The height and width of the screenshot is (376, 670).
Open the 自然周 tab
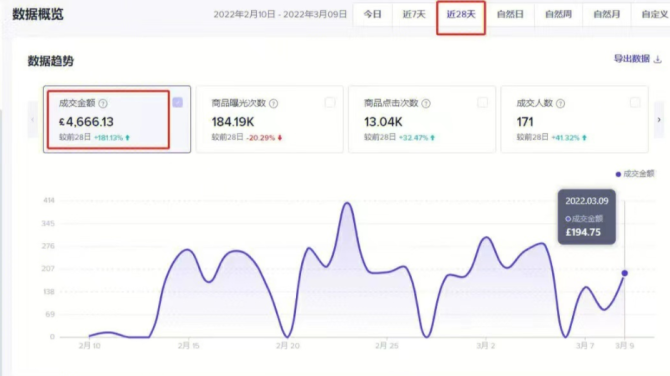click(558, 14)
